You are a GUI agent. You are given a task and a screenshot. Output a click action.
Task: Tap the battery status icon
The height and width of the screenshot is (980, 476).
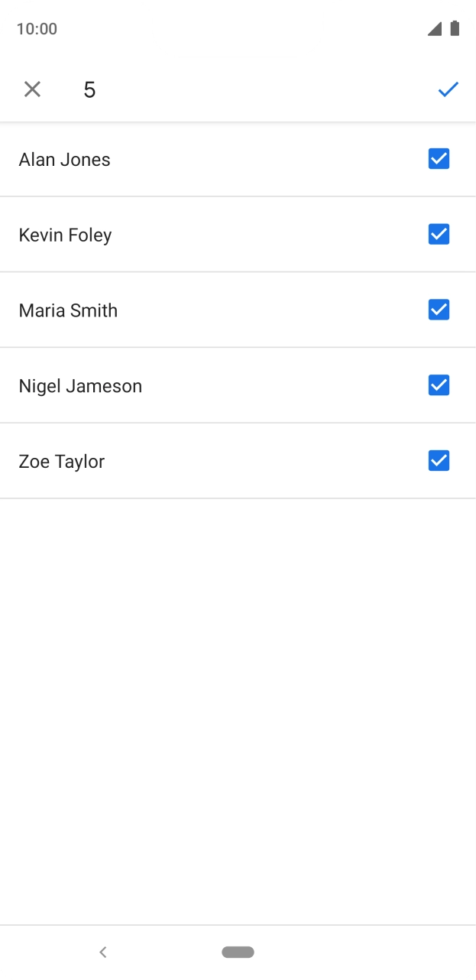click(455, 28)
